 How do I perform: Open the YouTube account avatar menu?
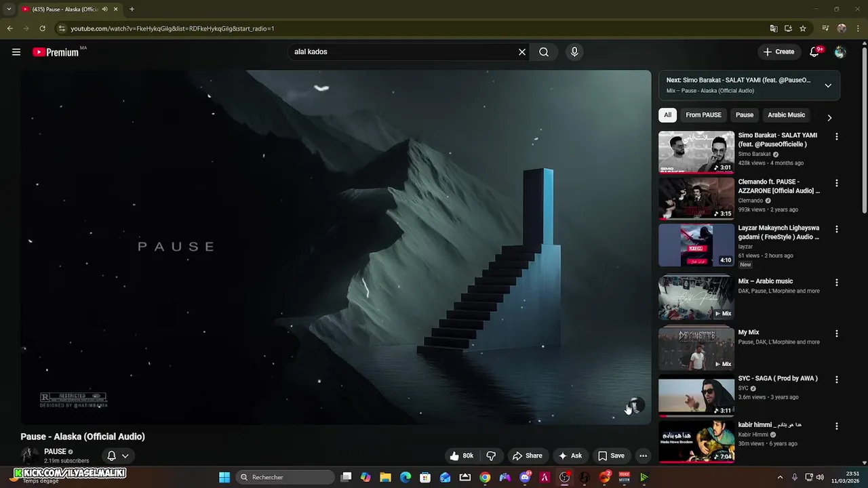tap(840, 52)
